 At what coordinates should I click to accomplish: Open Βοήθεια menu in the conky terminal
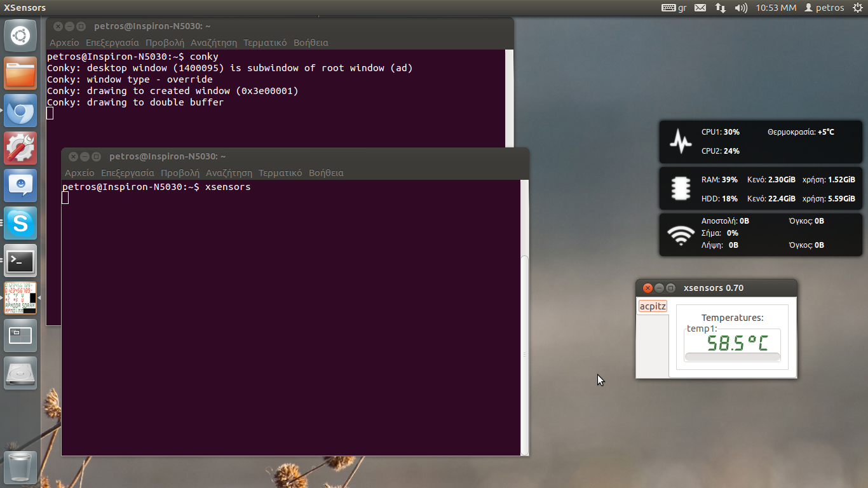(311, 43)
